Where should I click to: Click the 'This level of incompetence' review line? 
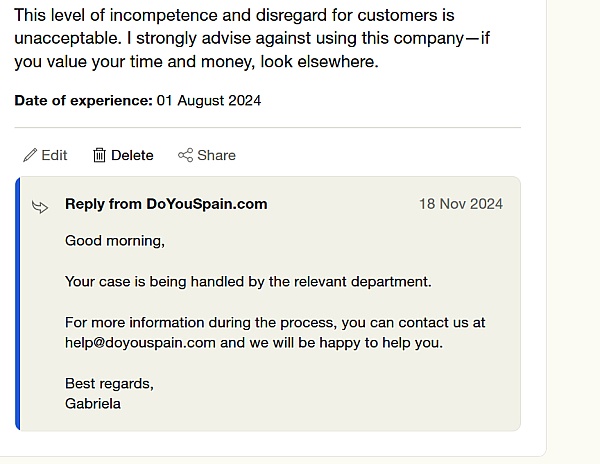234,16
